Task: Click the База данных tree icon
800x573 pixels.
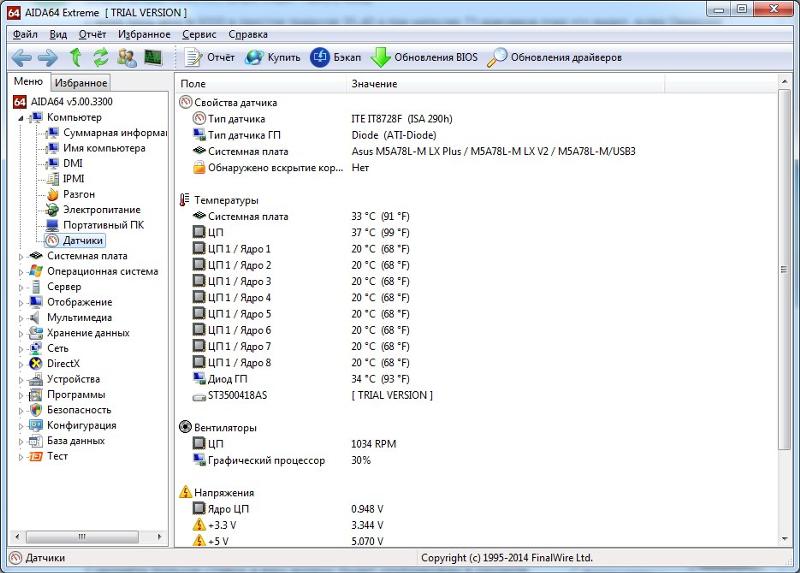Action: click(x=36, y=441)
